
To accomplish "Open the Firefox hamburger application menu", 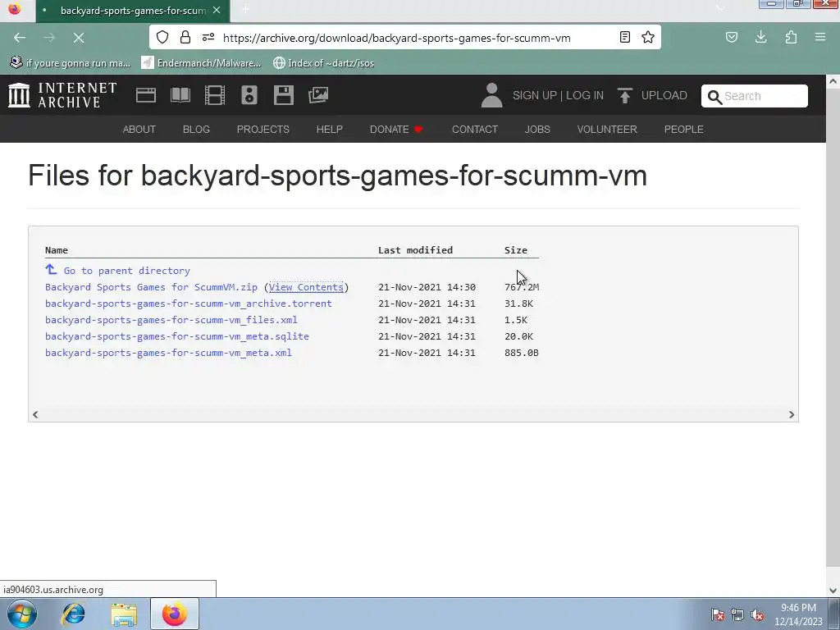I will point(820,37).
